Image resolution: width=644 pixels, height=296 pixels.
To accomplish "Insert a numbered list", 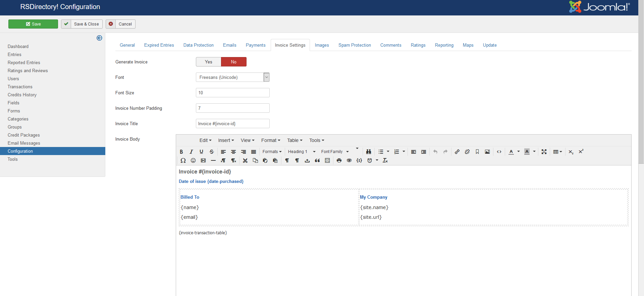I will (x=396, y=152).
